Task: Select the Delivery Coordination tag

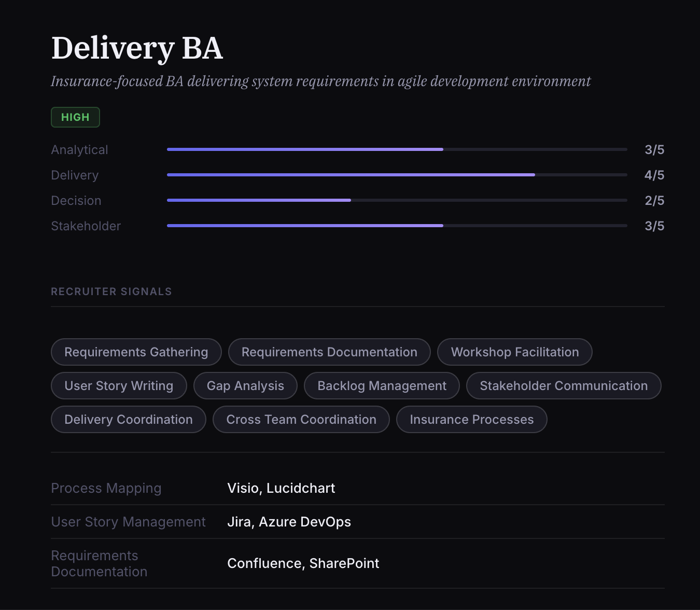Action: pos(128,419)
